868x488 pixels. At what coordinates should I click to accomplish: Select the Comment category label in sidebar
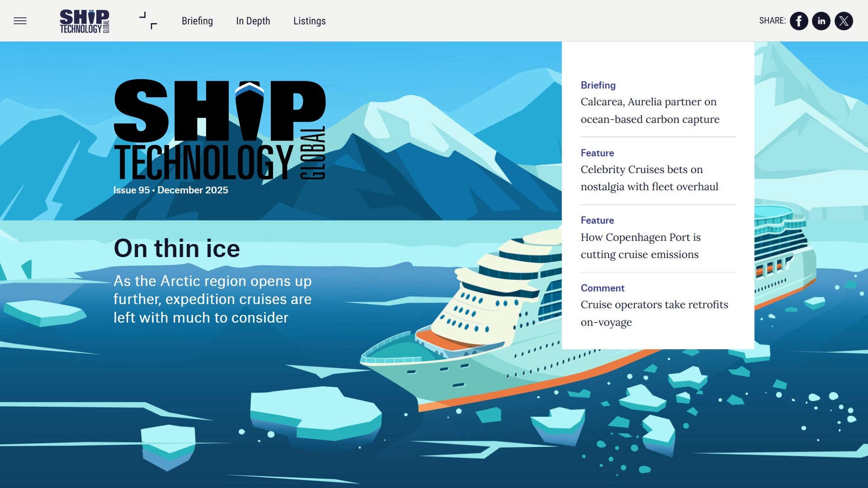[602, 288]
